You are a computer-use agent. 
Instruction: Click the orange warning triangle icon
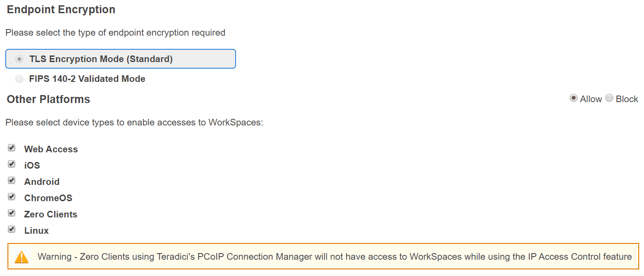22,257
